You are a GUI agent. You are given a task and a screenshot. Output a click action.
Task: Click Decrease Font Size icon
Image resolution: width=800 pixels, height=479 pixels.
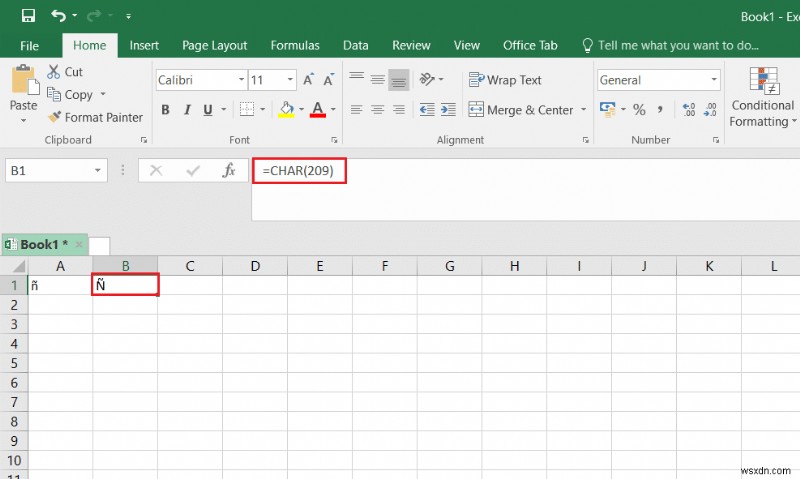pos(329,80)
